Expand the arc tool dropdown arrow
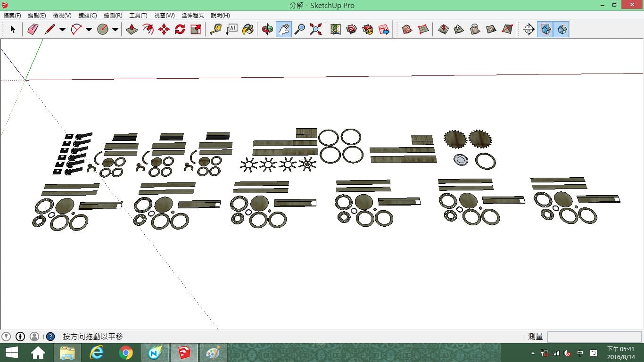Image resolution: width=644 pixels, height=362 pixels. [x=89, y=29]
